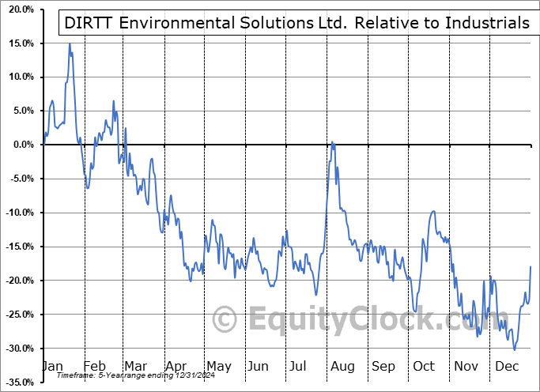The image size is (540, 392).
Task: Click the copyright symbol in the watermark
Action: tap(225, 320)
